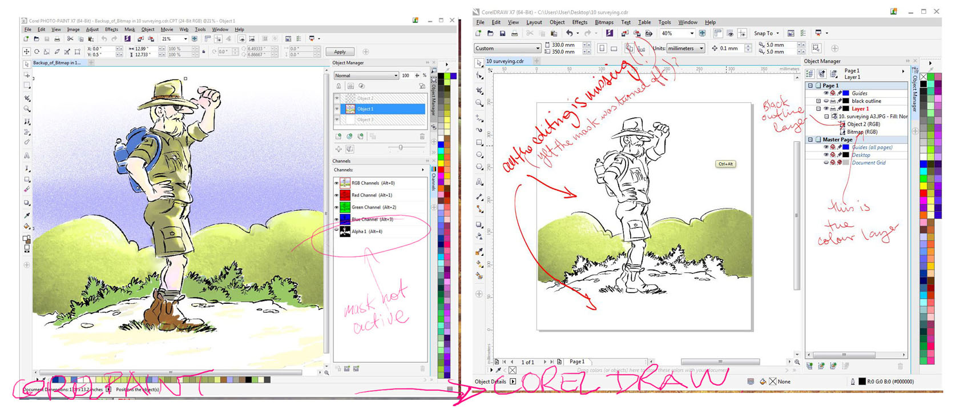Select the Fill bucket tool in PHOTO-PAINT
The height and width of the screenshot is (413, 980).
(x=27, y=226)
